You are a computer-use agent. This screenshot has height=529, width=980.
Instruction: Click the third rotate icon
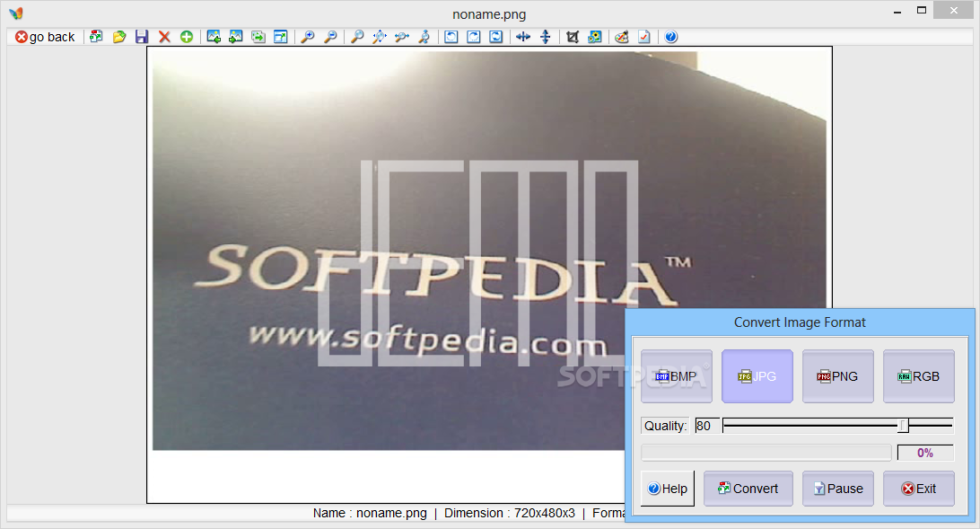(495, 37)
